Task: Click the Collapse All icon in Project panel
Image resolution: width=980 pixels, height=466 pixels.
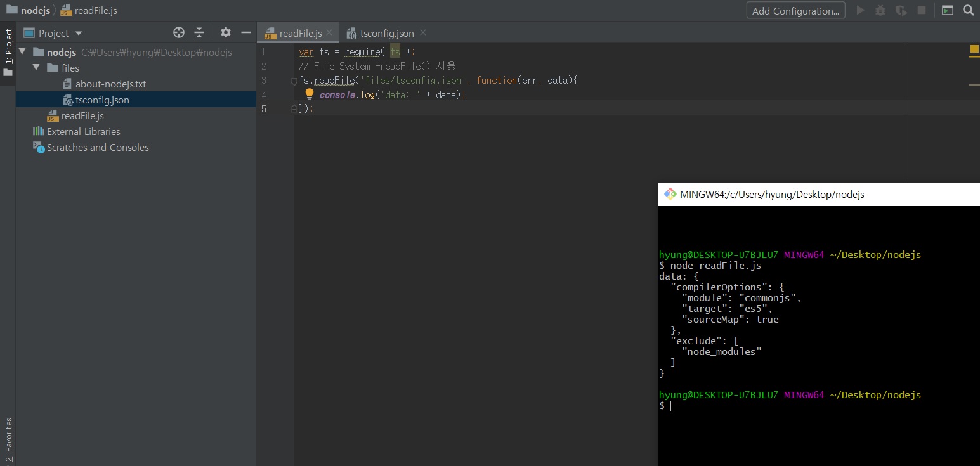Action: [199, 33]
